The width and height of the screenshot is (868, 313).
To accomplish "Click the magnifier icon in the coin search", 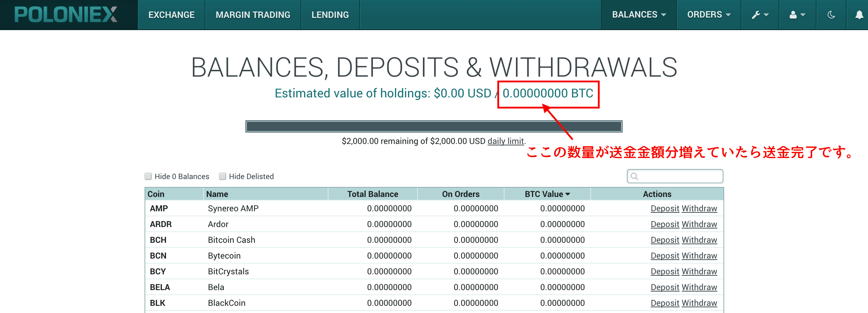I will (x=634, y=176).
